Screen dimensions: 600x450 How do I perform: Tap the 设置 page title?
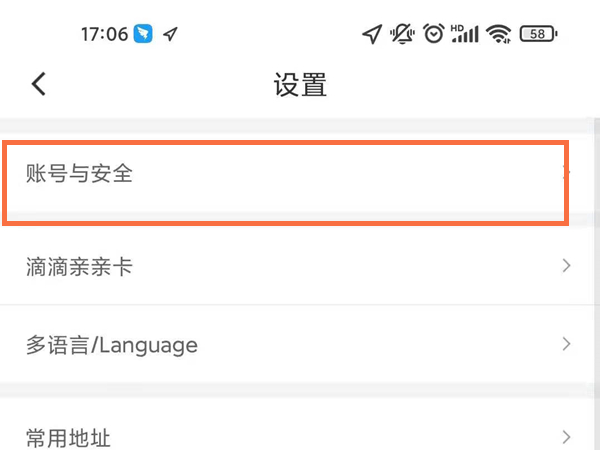click(x=300, y=85)
